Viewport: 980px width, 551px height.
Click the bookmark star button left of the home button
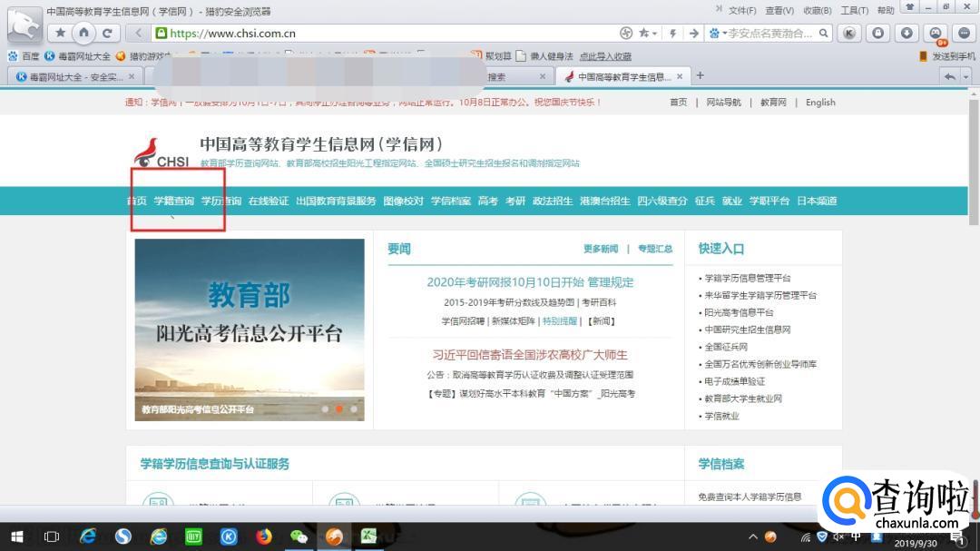click(60, 34)
